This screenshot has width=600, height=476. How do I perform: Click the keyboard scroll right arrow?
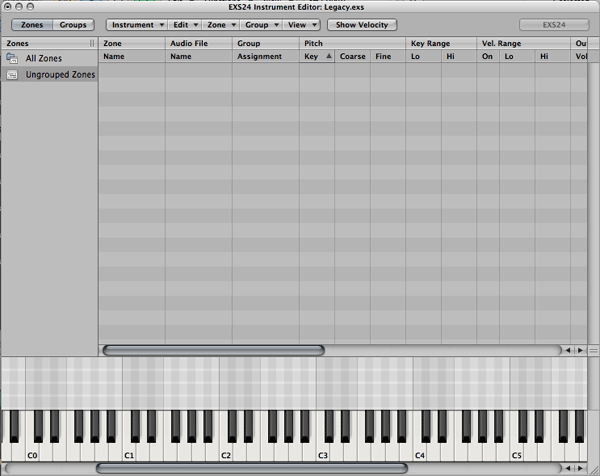pyautogui.click(x=580, y=468)
